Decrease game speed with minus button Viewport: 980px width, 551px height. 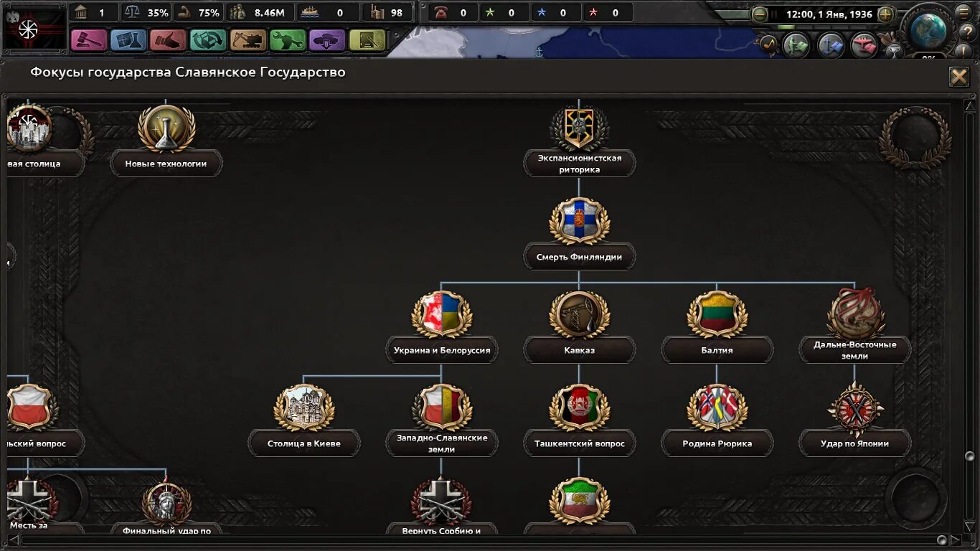pos(759,14)
